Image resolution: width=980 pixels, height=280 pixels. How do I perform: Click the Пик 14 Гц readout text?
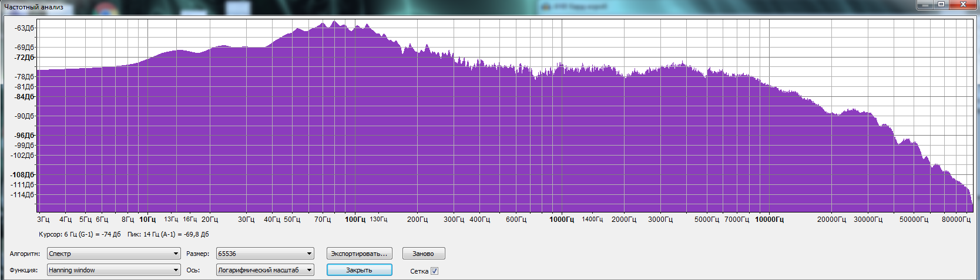pyautogui.click(x=168, y=234)
